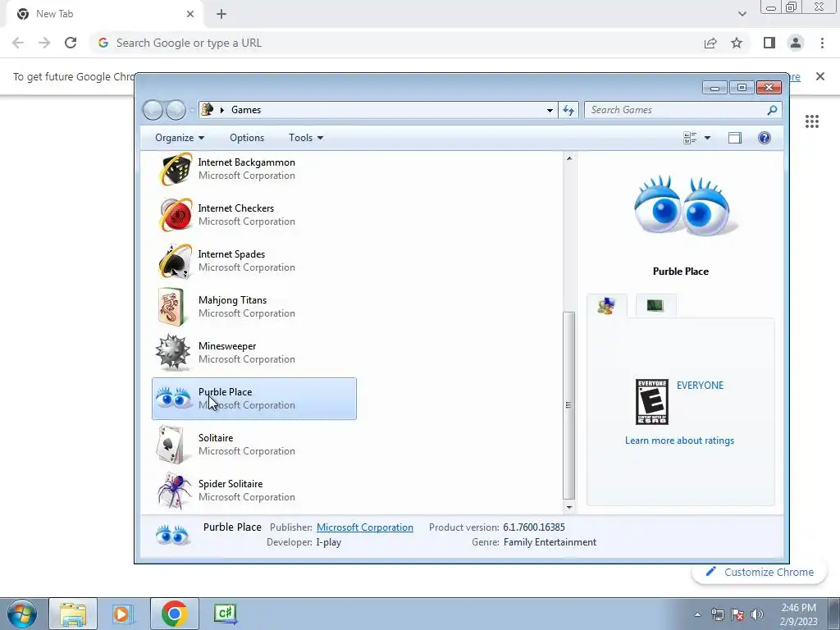Click the Chrome reload button
840x630 pixels.
(x=71, y=43)
